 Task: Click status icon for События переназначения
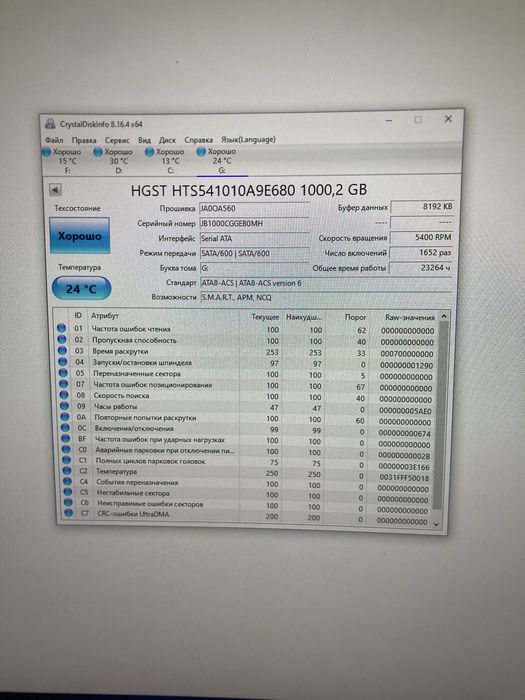[67, 481]
